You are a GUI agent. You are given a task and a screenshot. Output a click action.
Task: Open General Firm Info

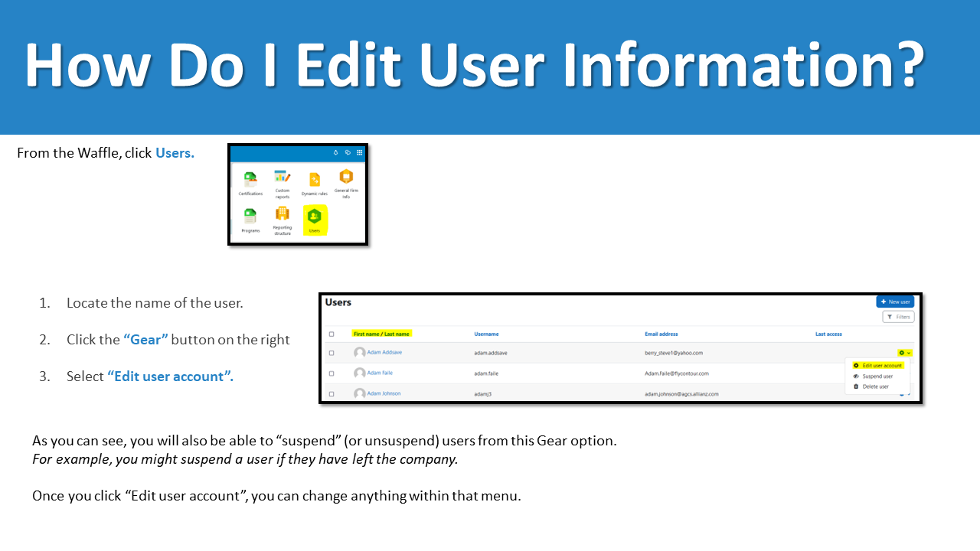[x=346, y=177]
